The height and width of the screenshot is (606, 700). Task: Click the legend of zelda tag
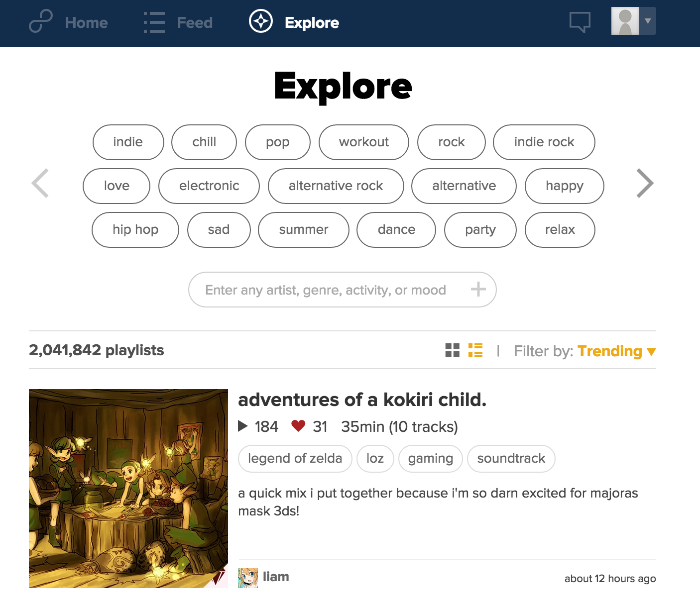295,459
